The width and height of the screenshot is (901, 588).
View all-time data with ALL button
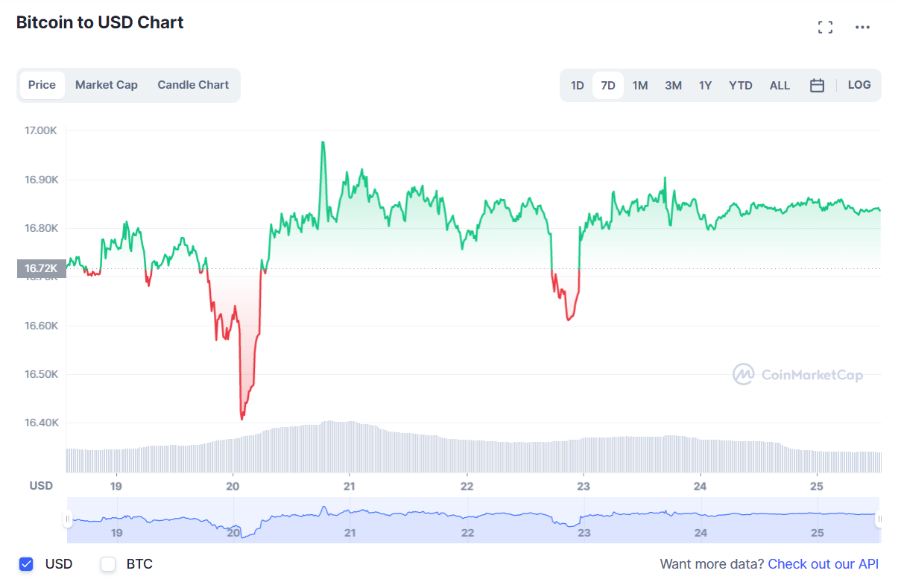point(780,85)
